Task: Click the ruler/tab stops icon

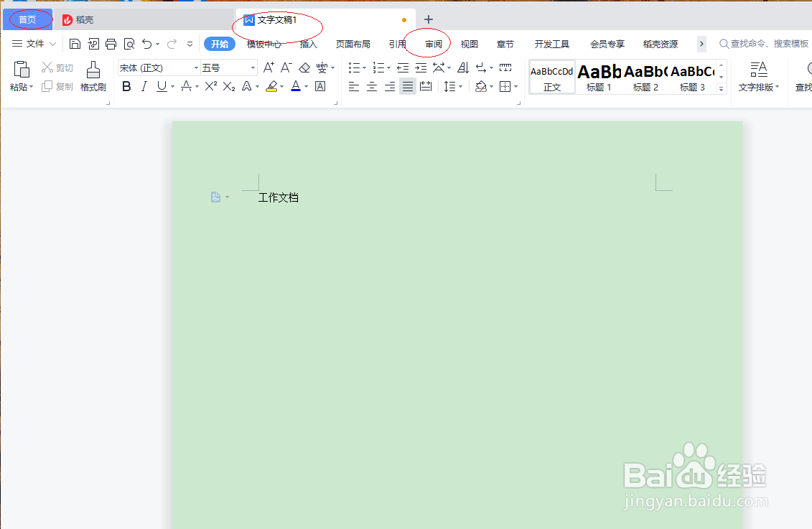Action: (x=505, y=67)
